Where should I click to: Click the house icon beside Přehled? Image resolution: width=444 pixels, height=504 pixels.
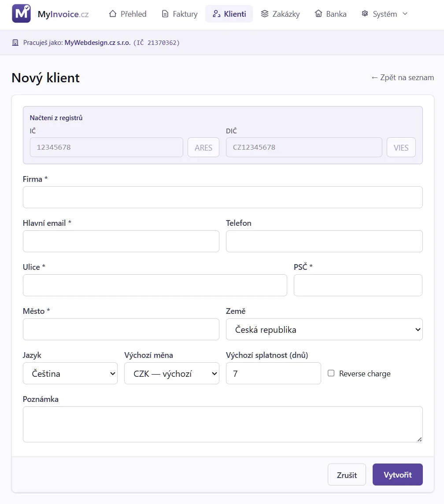coord(113,14)
